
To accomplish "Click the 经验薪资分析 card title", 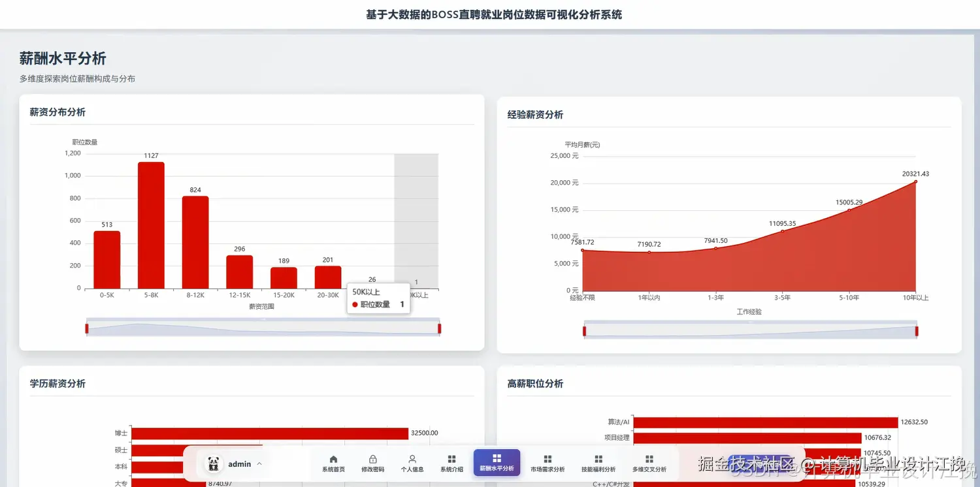I will [x=535, y=115].
